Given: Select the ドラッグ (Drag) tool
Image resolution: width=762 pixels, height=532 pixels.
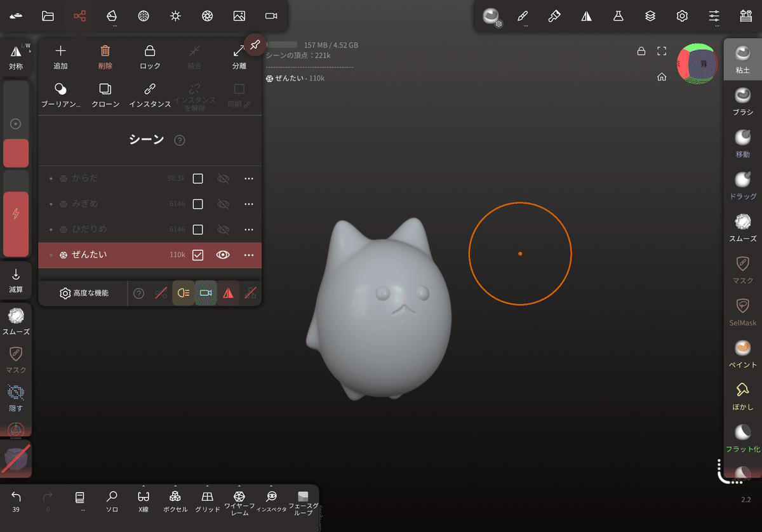Looking at the screenshot, I should 742,185.
